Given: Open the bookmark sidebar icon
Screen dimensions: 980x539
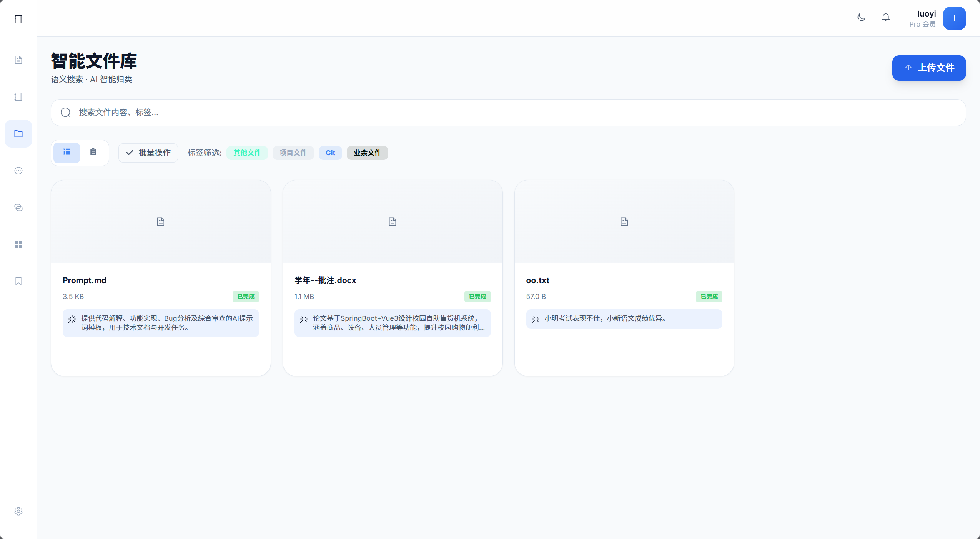Looking at the screenshot, I should [x=18, y=281].
